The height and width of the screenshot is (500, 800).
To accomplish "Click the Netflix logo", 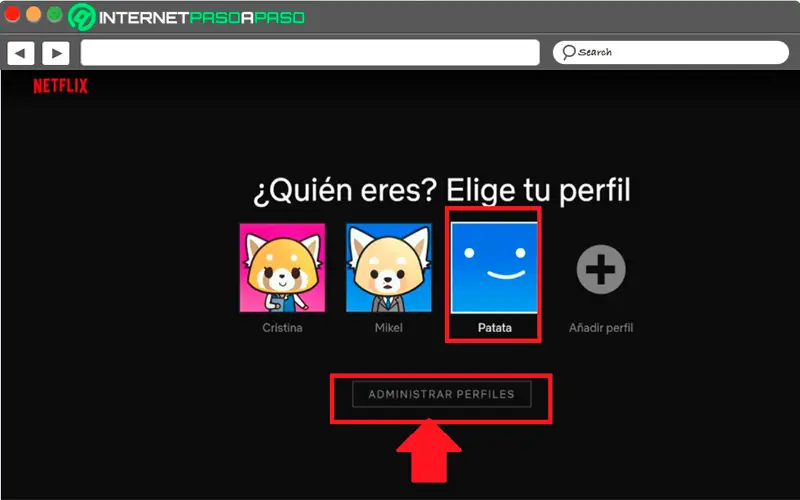I will [x=60, y=86].
